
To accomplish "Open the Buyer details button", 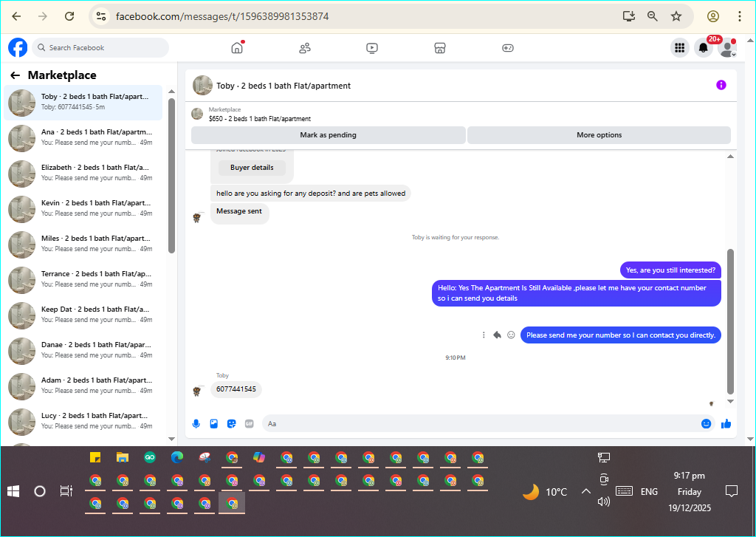I will tap(252, 168).
